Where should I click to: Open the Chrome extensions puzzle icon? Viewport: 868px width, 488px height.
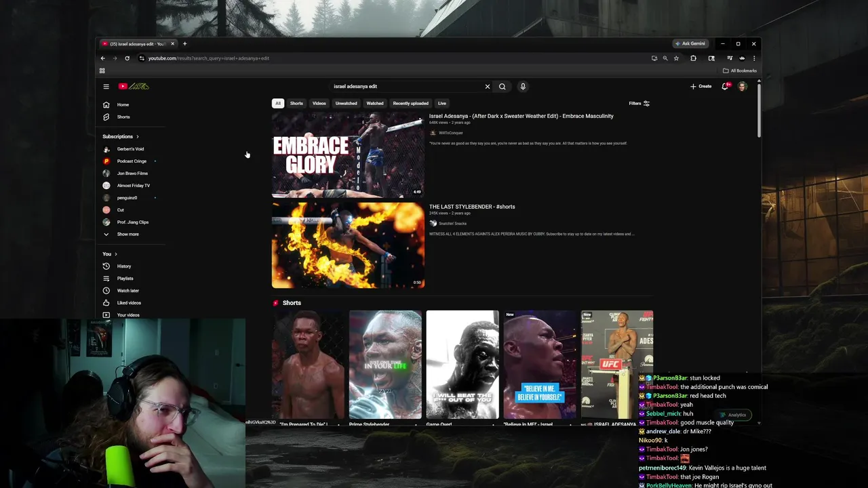tap(693, 58)
